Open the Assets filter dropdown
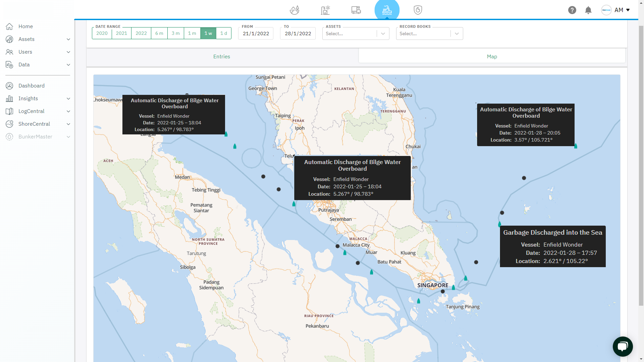644x362 pixels. coord(356,34)
